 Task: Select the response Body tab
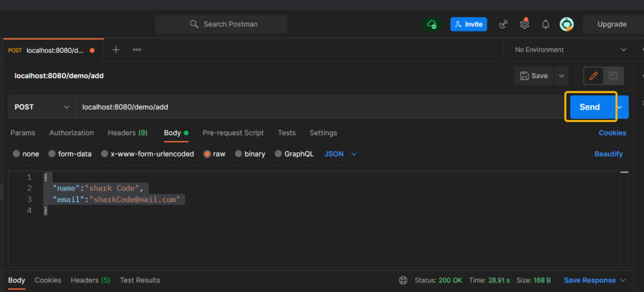coord(16,281)
